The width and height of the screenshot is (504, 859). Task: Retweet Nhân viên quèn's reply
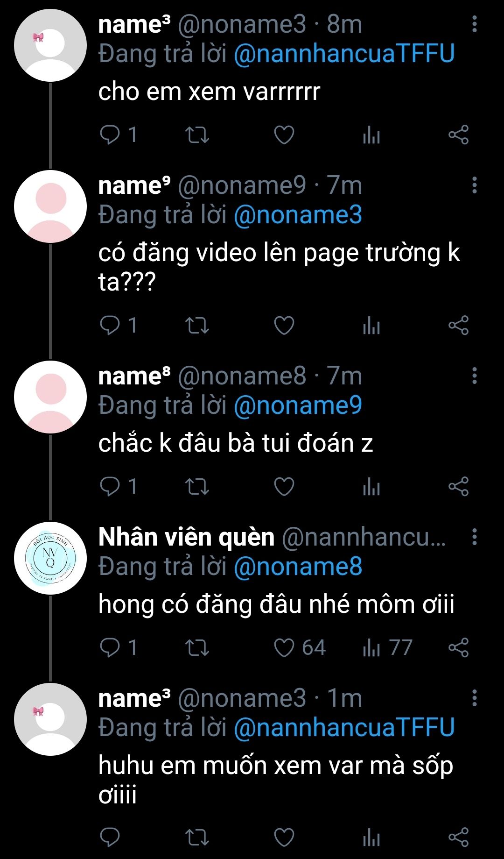pyautogui.click(x=197, y=647)
